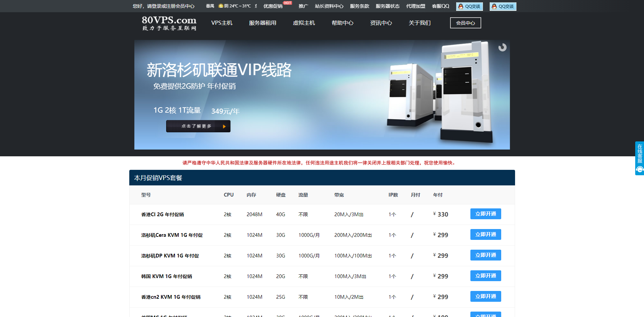Image resolution: width=644 pixels, height=317 pixels.
Task: Open the 服务器状态 link
Action: click(387, 6)
